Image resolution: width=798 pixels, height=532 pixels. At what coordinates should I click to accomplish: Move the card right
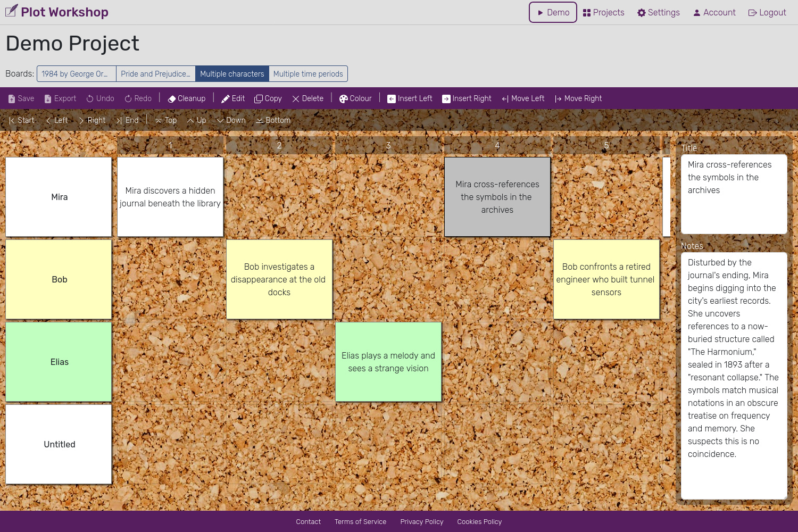coord(578,98)
